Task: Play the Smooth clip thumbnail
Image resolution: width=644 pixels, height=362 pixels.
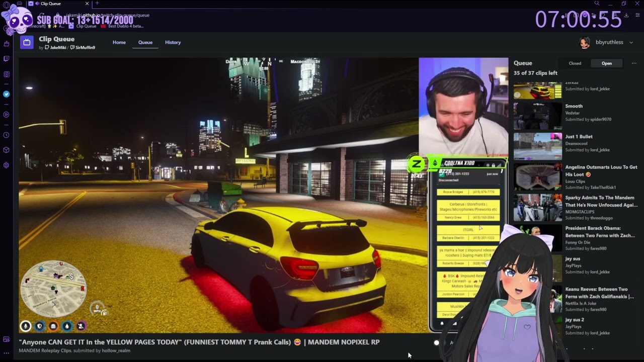Action: coord(537,115)
